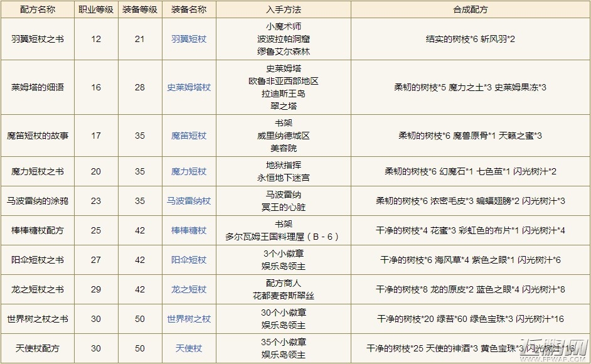Screen dimensions: 591x364
Task: Click the 职业等级 column header
Action: click(x=96, y=9)
